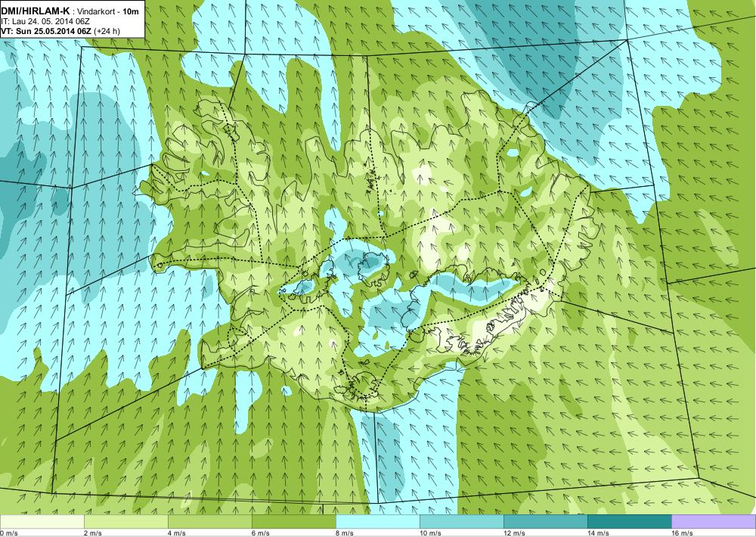This screenshot has height=537, width=756.
Task: Select the dark green 6–8 m/s legend swatch
Action: pyautogui.click(x=293, y=522)
